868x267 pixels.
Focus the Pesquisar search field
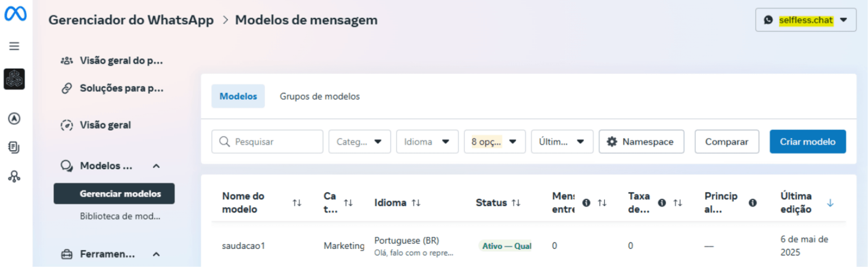tap(267, 142)
